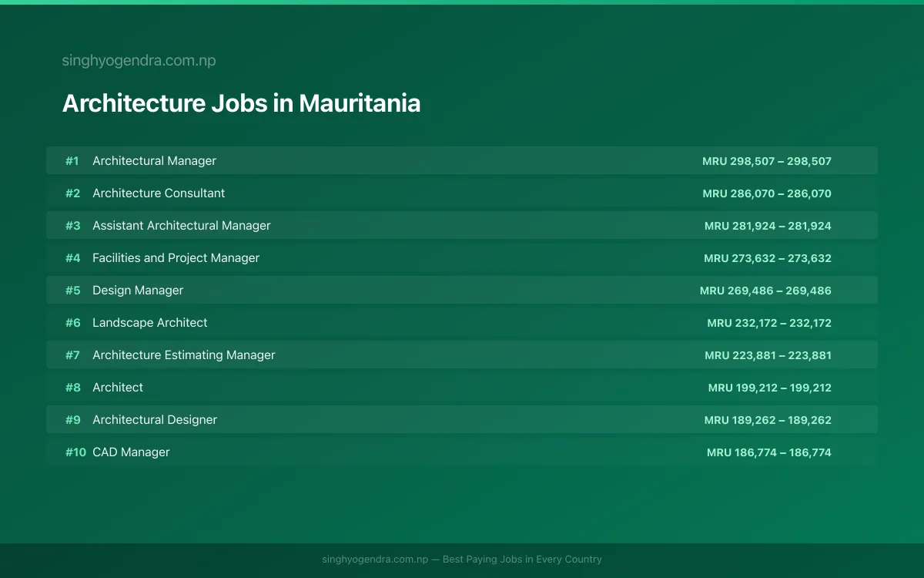Select salary 'MRU 286,070 – 286,070'
Image resolution: width=924 pixels, height=578 pixels.
[767, 193]
